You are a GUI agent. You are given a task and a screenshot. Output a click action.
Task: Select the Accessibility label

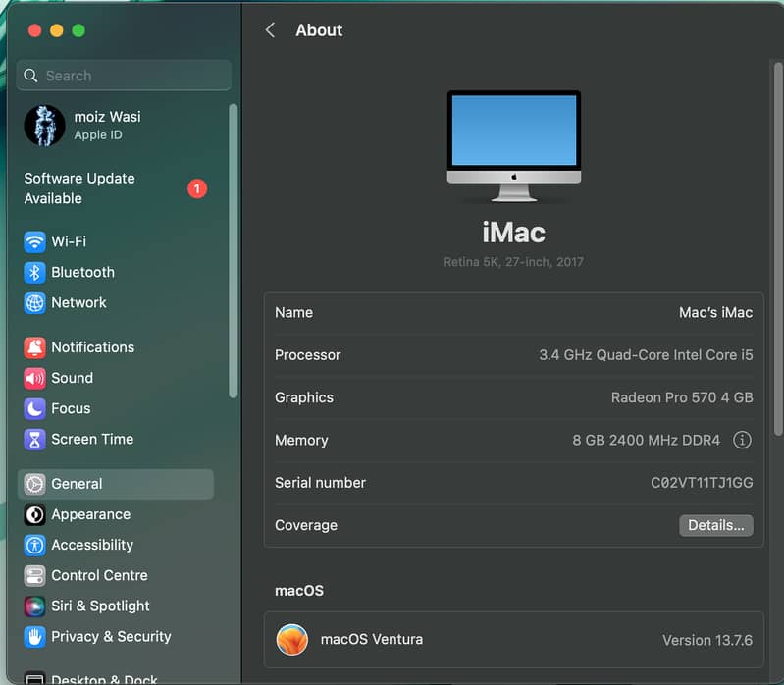[x=92, y=545]
